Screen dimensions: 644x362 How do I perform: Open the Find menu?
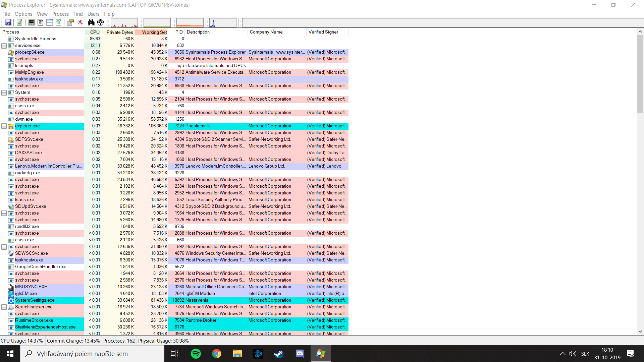coord(78,14)
